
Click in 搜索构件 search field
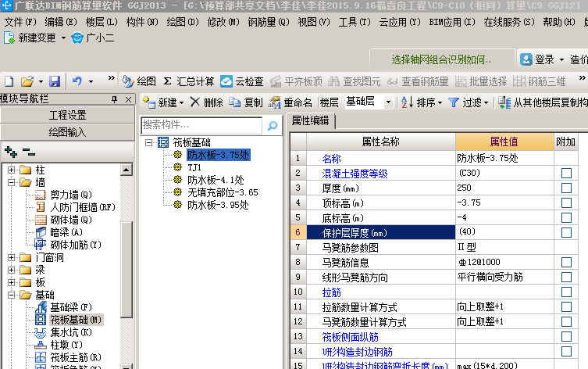[201, 125]
